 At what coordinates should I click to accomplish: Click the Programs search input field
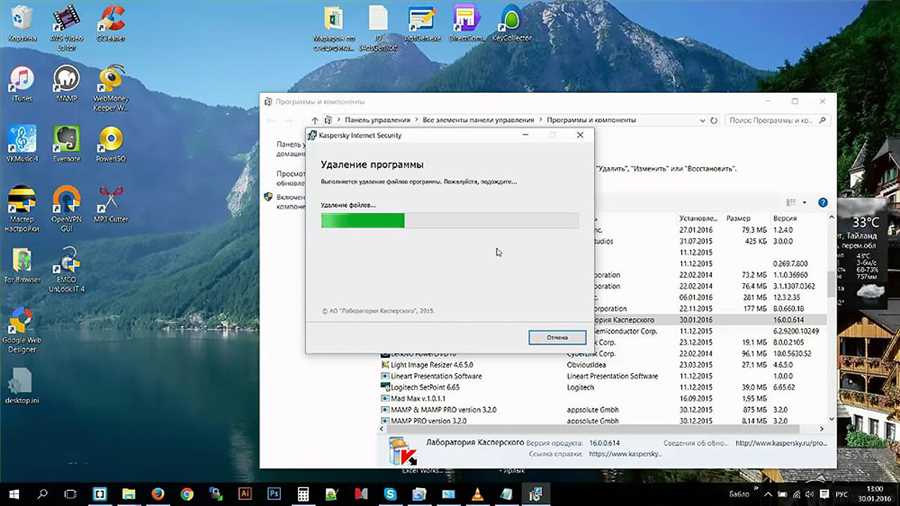point(773,120)
